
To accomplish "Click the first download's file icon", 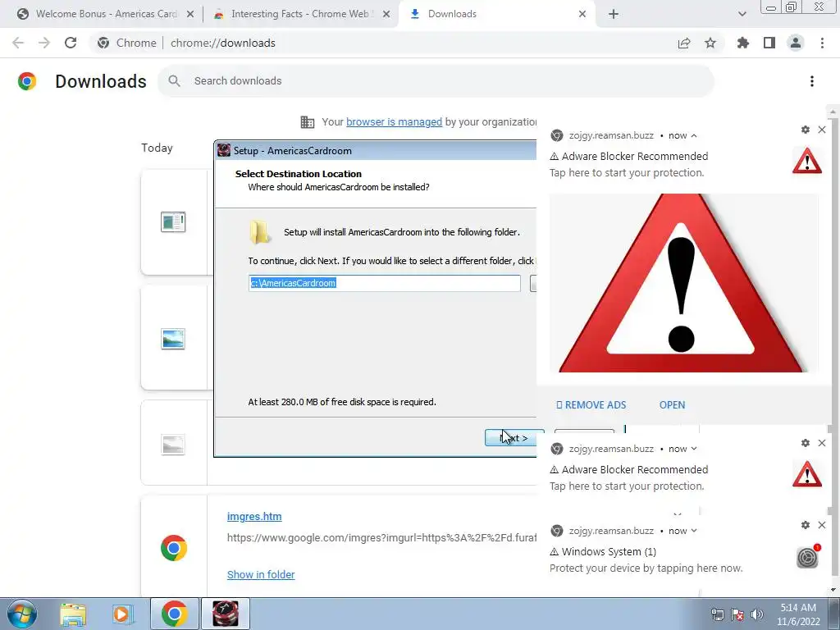I will (x=173, y=221).
